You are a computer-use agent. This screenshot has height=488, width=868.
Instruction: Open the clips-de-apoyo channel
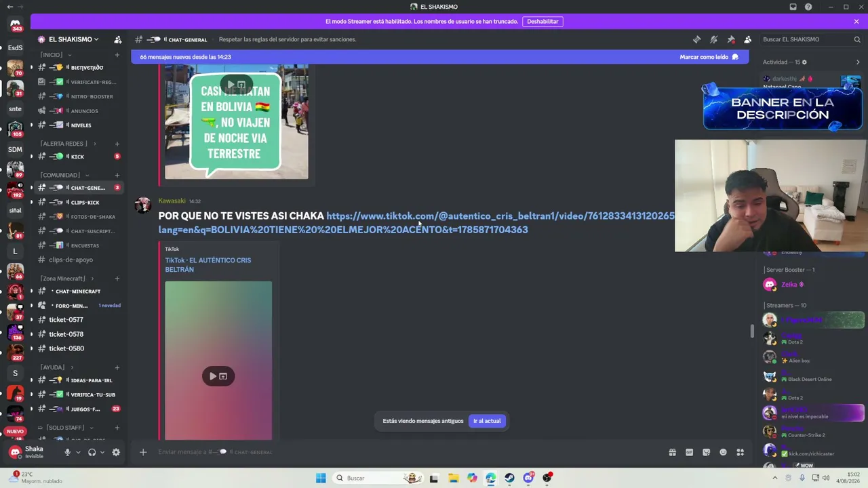pos(79,260)
